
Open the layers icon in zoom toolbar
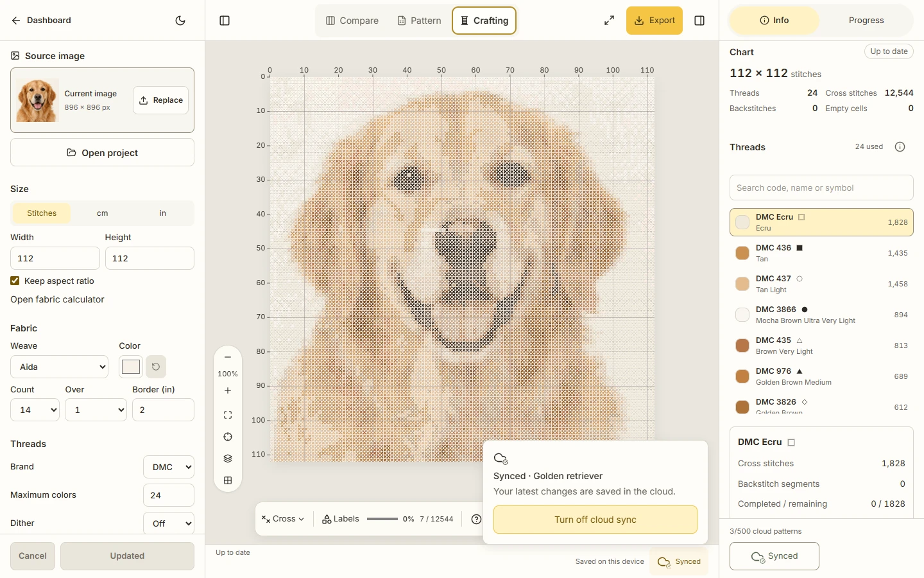228,459
